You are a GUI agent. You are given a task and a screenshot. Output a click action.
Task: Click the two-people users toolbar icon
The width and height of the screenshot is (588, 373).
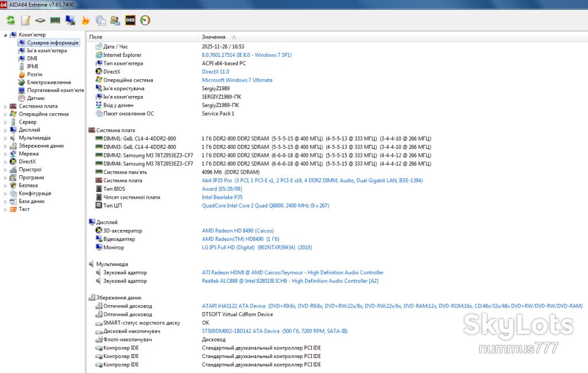(x=115, y=20)
